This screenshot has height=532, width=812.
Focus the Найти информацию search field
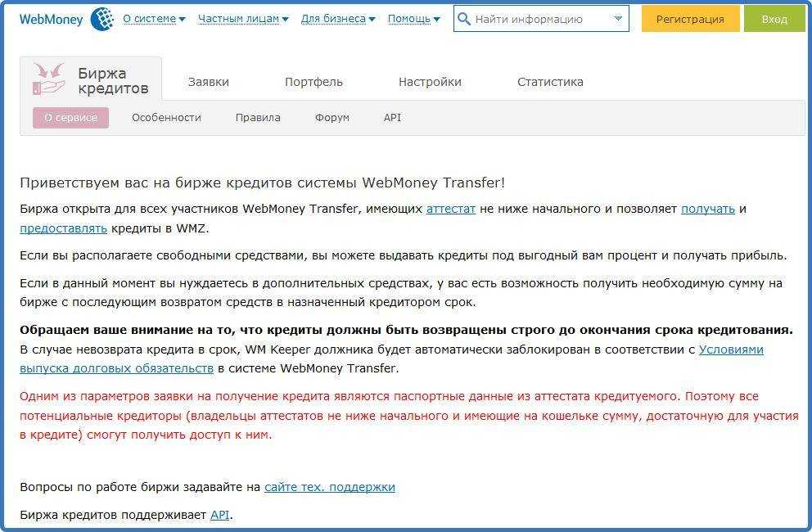pyautogui.click(x=541, y=19)
